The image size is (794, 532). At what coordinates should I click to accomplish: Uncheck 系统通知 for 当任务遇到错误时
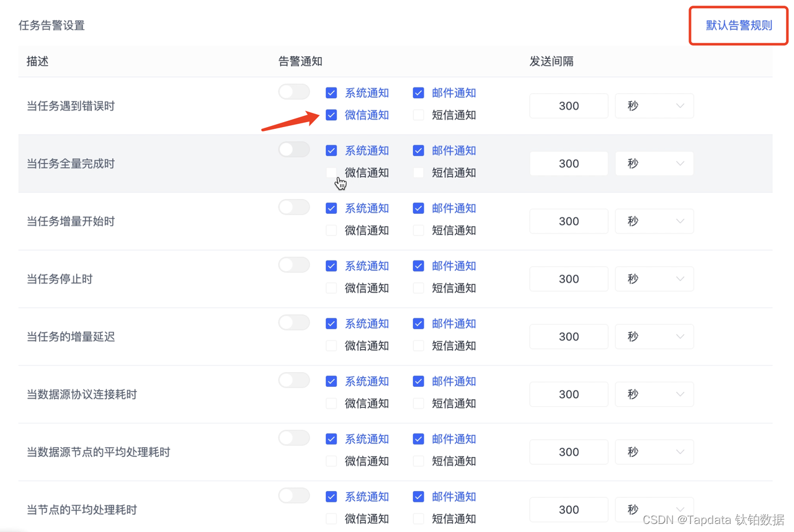tap(331, 93)
